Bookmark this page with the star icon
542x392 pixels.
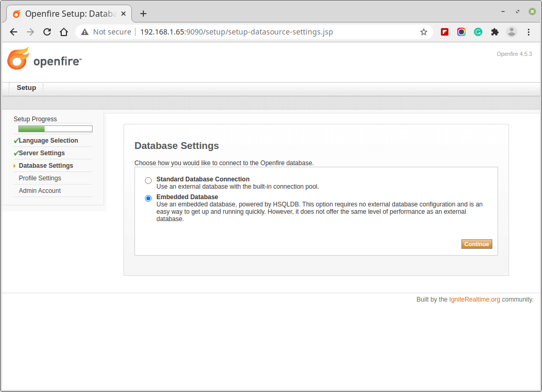pyautogui.click(x=423, y=32)
